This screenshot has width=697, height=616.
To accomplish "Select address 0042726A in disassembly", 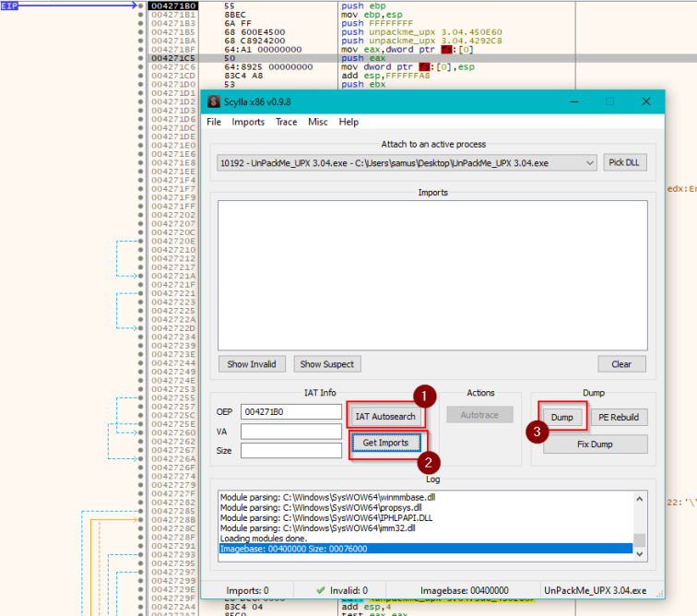I will (173, 458).
